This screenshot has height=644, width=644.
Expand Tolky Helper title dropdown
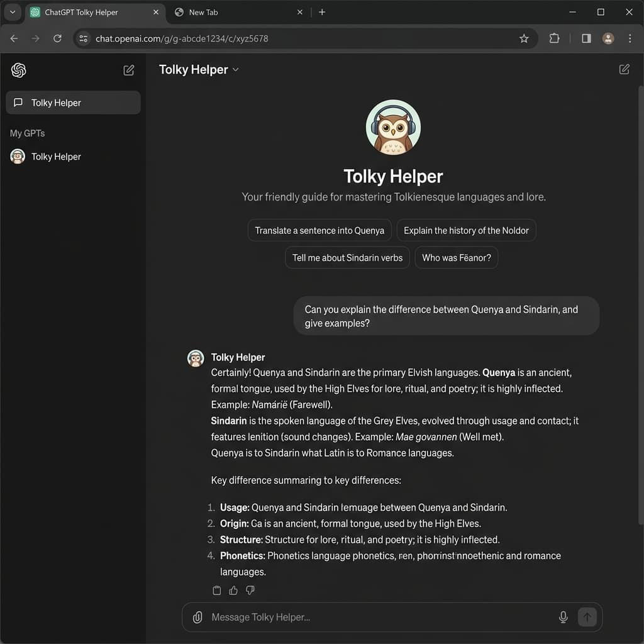click(x=235, y=70)
